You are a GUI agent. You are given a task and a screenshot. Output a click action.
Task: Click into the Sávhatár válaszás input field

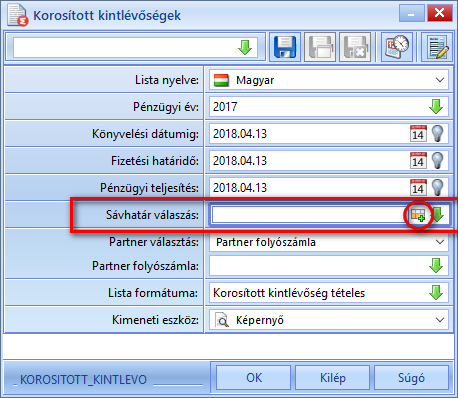pyautogui.click(x=308, y=215)
